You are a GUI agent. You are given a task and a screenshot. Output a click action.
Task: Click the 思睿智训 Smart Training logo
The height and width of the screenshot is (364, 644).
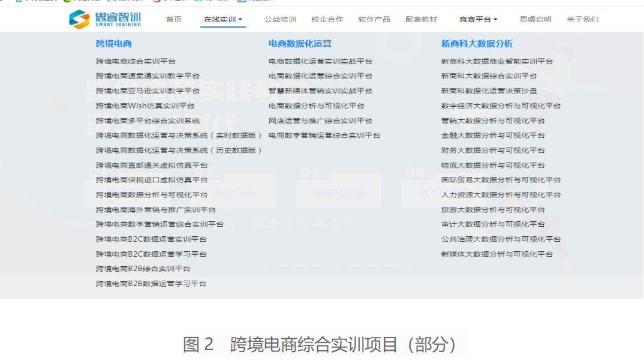point(105,19)
